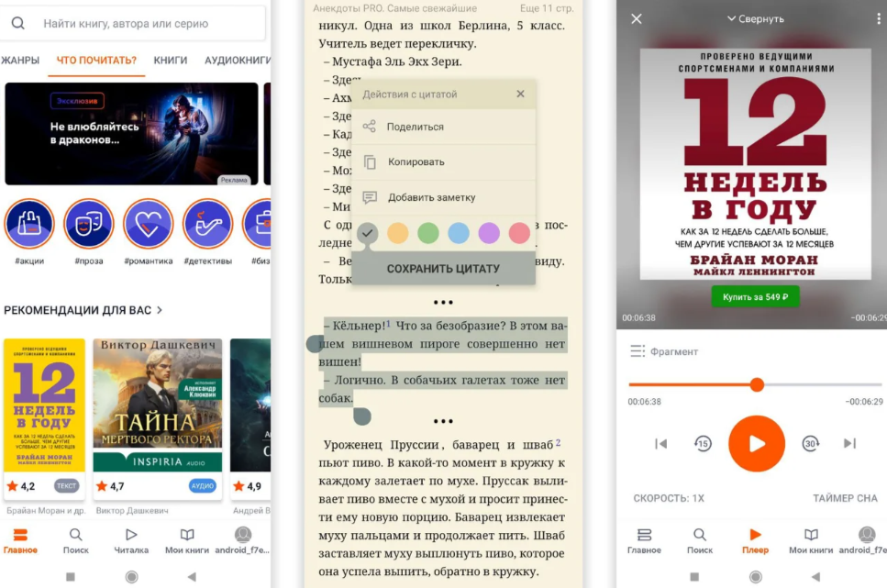Go to Главное in left bottom navigation
Image resolution: width=887 pixels, height=588 pixels.
20,541
